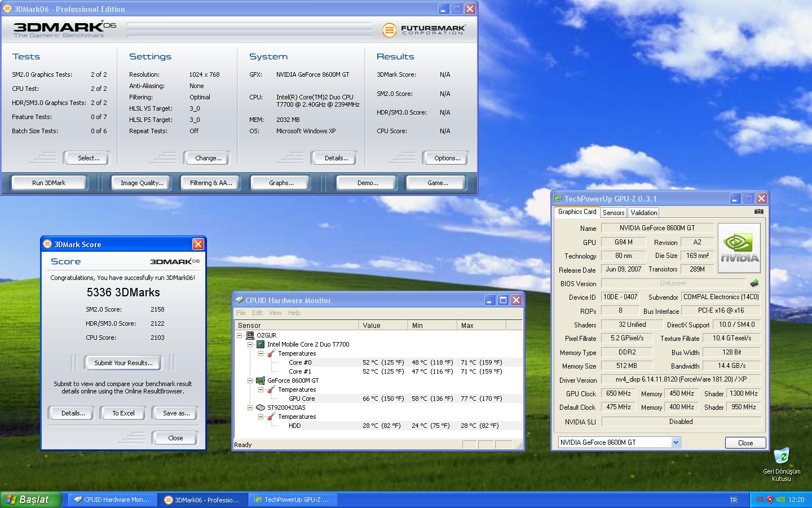Click the thermometer icon beside CPU Temperatures

pyautogui.click(x=271, y=353)
